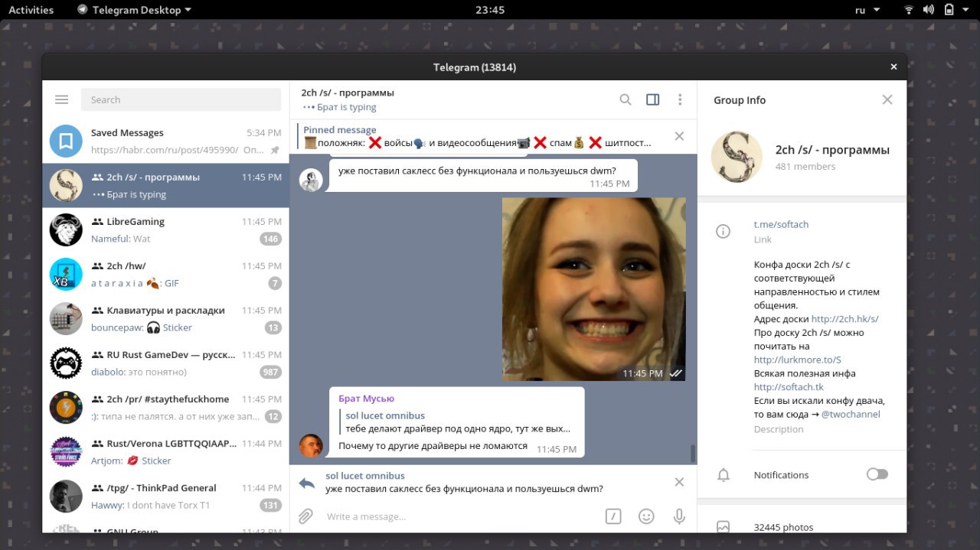
Task: Expand the top bar system menu arrow
Action: point(966,10)
